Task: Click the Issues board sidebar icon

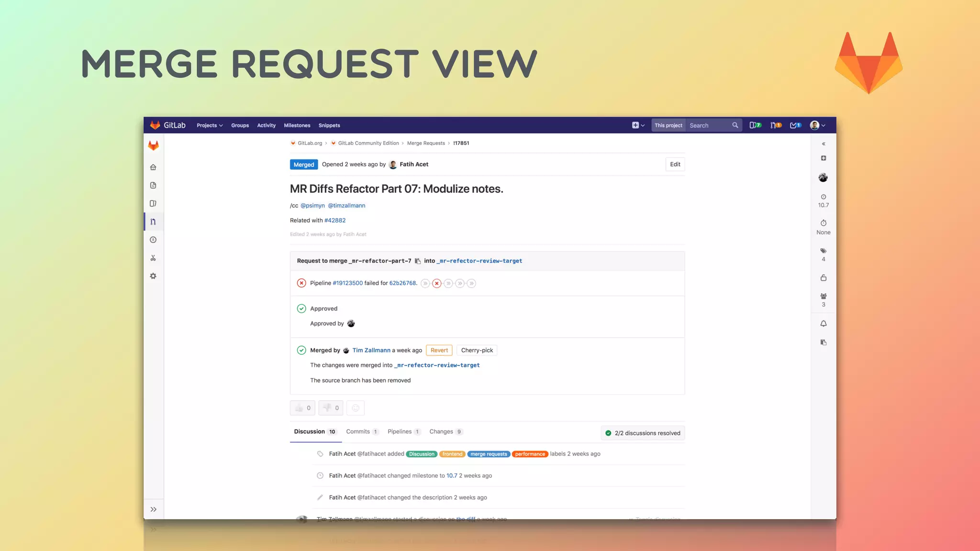Action: tap(153, 204)
